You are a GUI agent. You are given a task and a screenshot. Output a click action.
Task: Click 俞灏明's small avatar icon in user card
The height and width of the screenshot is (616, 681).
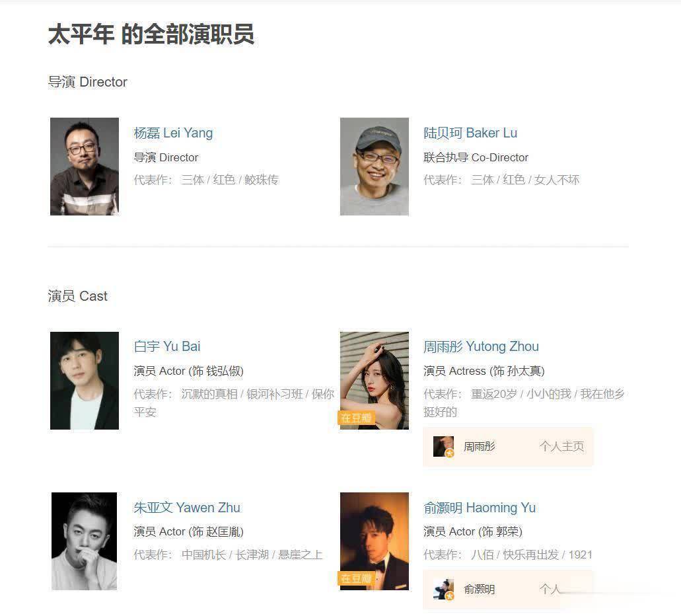coord(443,590)
